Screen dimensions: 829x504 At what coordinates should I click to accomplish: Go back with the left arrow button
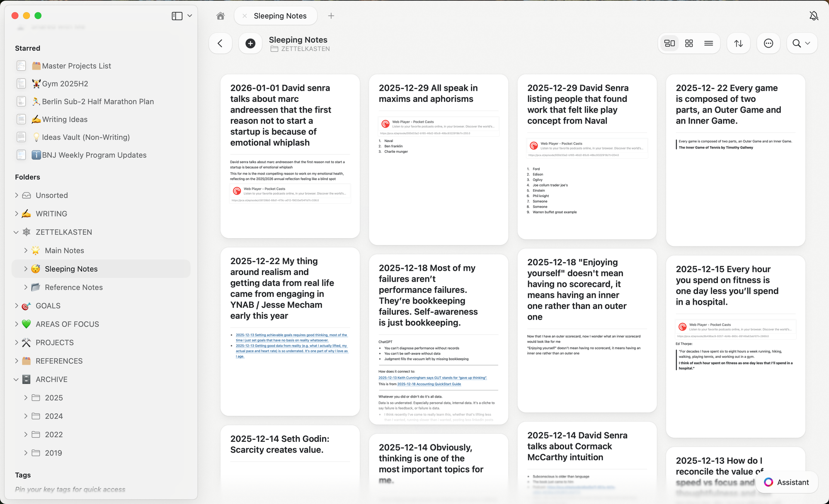coord(220,43)
